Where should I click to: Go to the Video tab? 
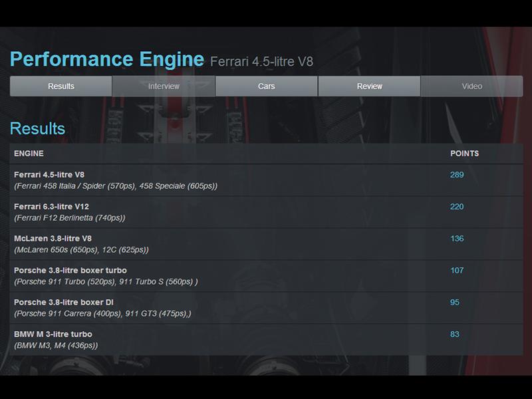tap(471, 86)
